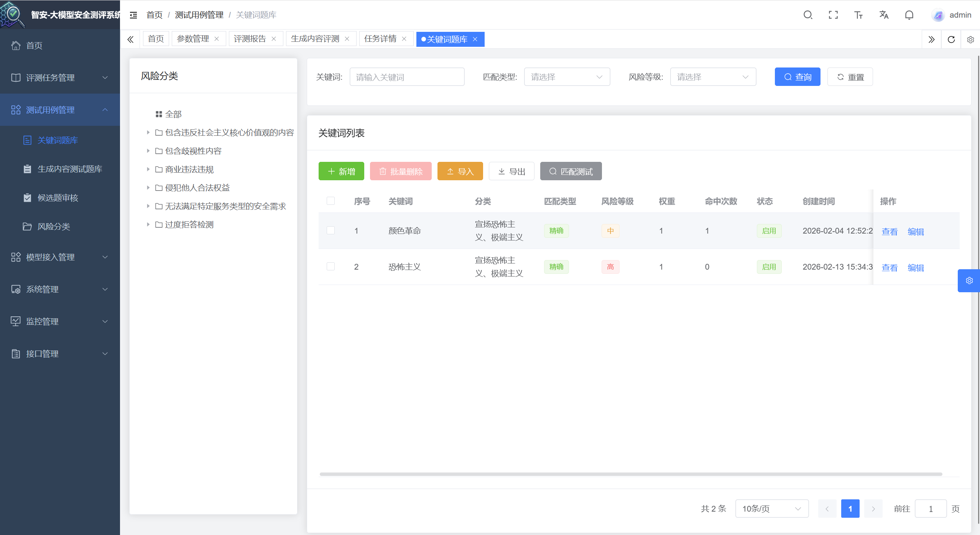Screen dimensions: 980x535
Task: Select page 1 in pagination
Action: pyautogui.click(x=850, y=509)
